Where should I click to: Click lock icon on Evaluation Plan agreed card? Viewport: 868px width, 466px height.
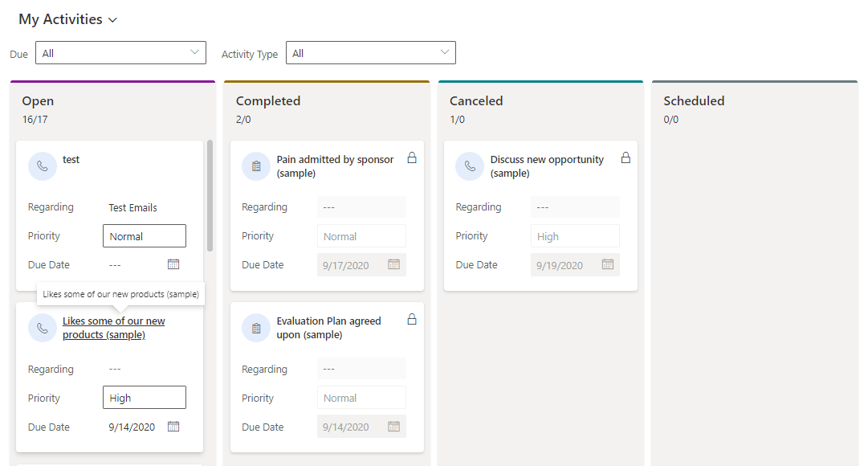pyautogui.click(x=412, y=319)
